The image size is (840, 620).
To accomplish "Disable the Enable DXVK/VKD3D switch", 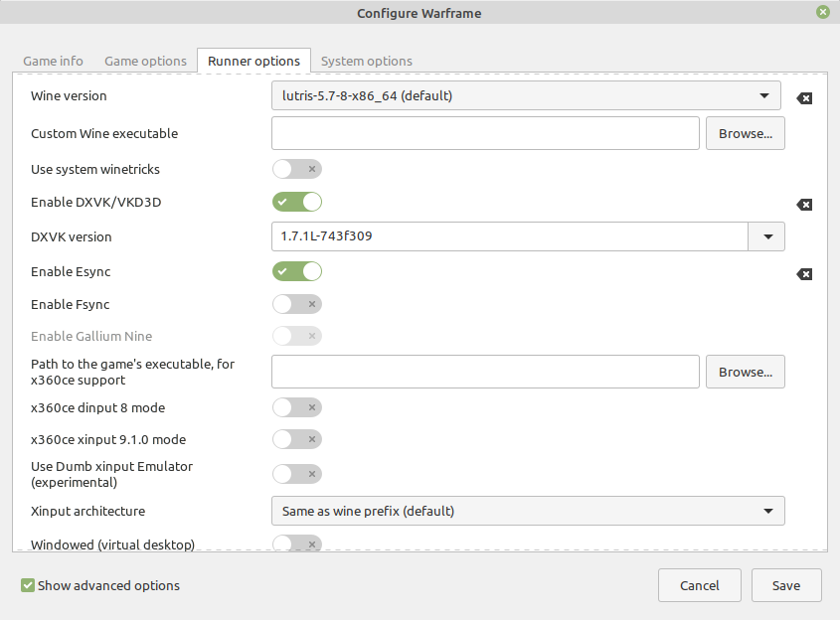I will pos(297,202).
